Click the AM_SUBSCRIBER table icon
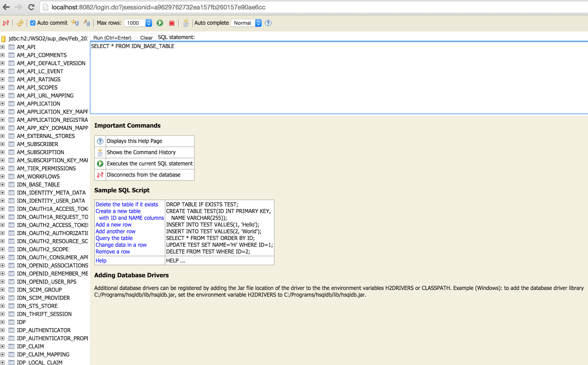This screenshot has height=365, width=588. click(11, 144)
